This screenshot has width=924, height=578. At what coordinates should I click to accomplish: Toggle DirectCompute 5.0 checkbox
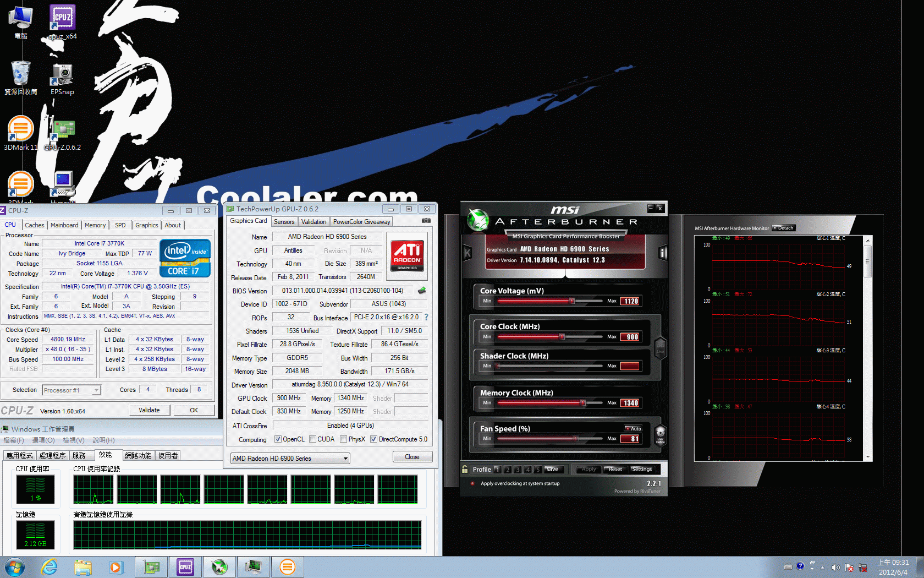373,439
